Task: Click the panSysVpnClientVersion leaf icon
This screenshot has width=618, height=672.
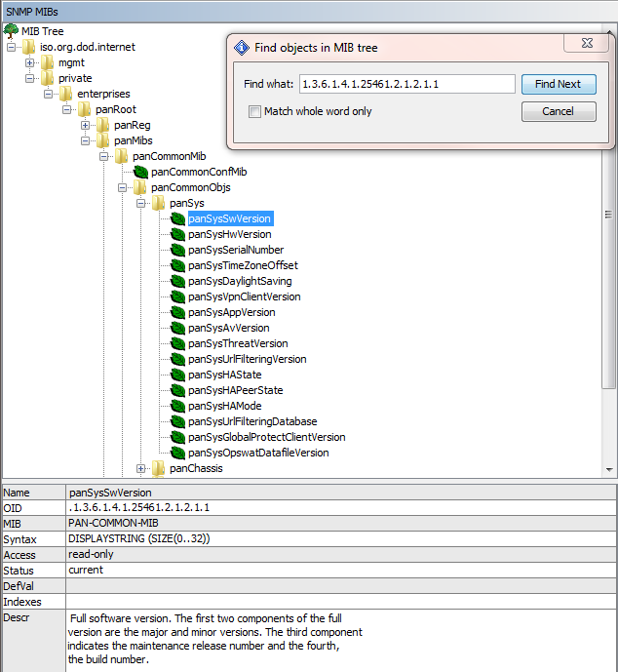Action: [177, 296]
